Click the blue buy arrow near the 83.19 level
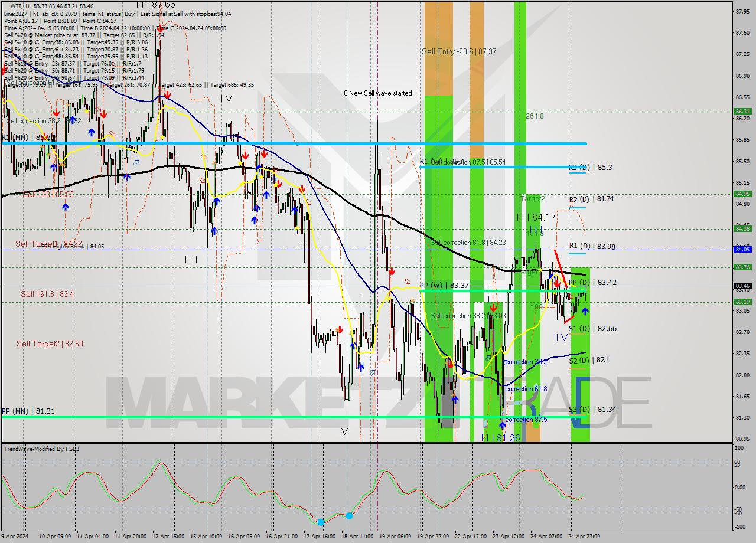This screenshot has width=756, height=543. click(584, 311)
